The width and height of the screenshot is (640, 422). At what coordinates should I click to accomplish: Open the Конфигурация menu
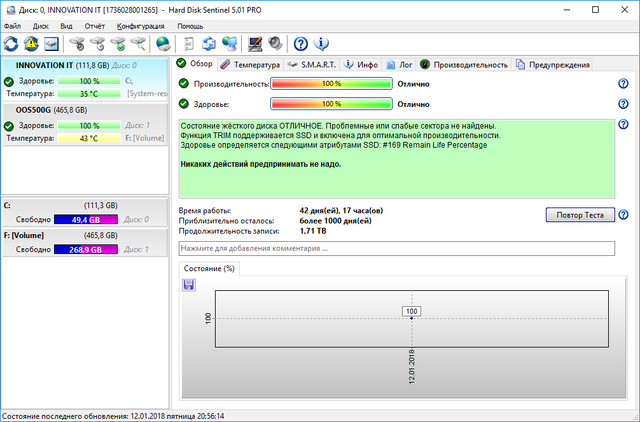(x=141, y=25)
